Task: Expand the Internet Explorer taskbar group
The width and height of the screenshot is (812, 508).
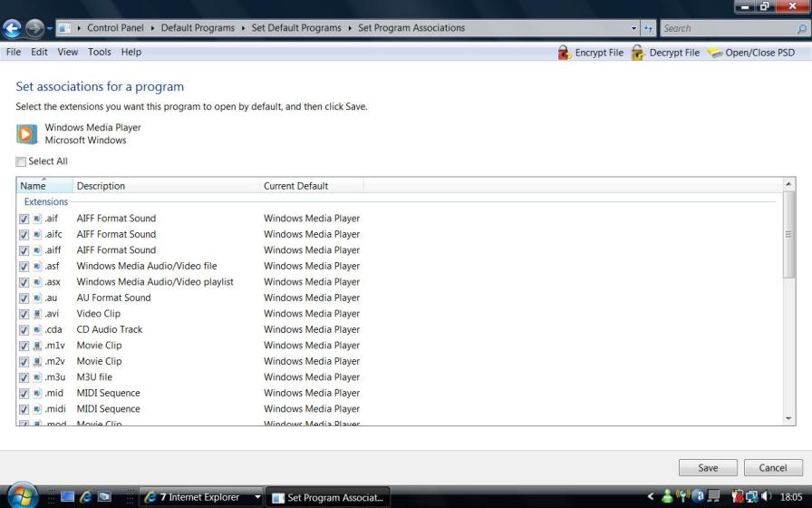Action: (x=257, y=497)
